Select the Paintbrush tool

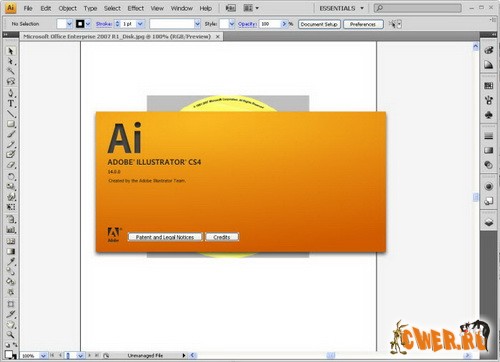point(11,134)
